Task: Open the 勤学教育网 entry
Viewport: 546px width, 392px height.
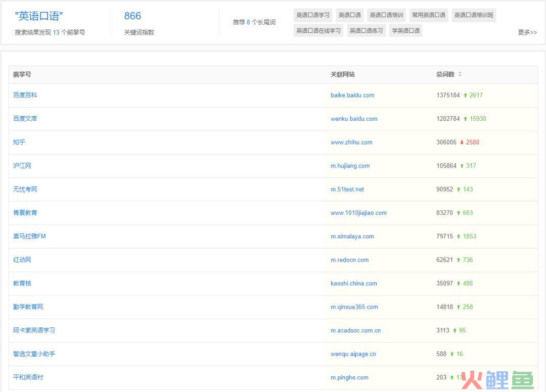Action: pyautogui.click(x=28, y=307)
